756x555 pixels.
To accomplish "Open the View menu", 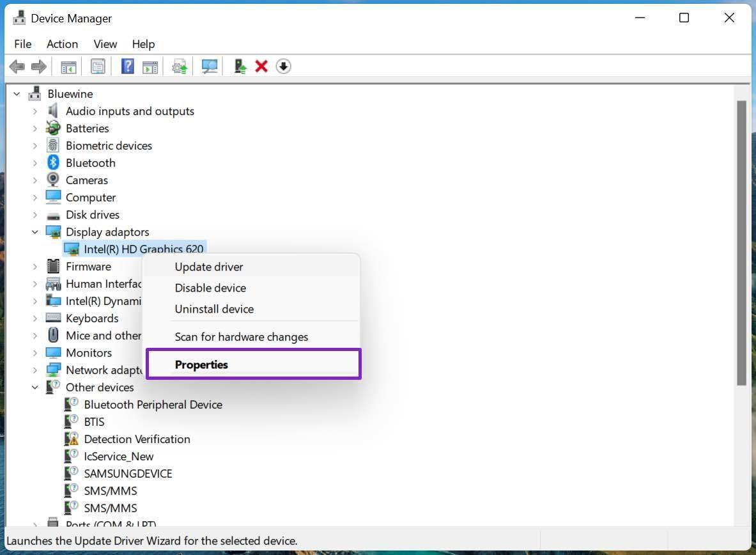I will [x=105, y=44].
